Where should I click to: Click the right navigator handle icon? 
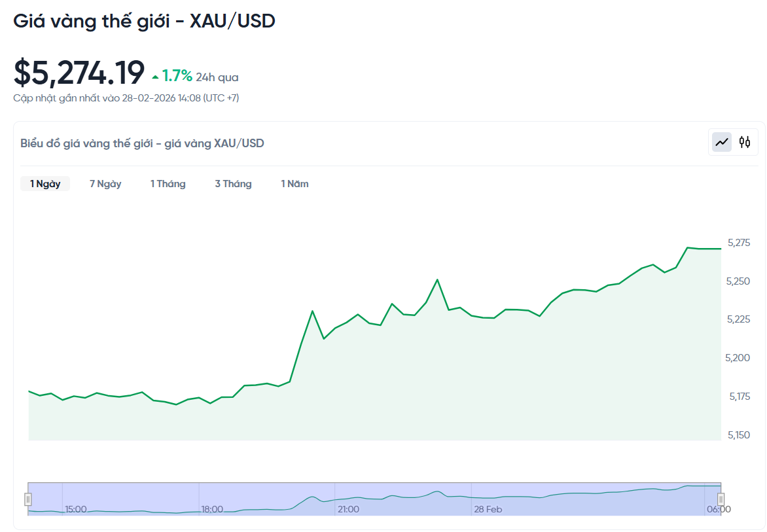(x=720, y=499)
